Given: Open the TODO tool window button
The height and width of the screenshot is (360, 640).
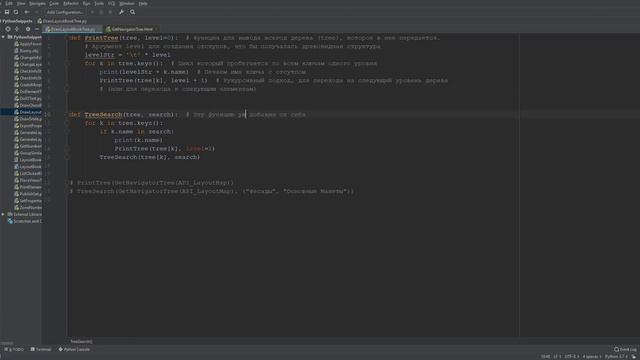Looking at the screenshot, I should 14,349.
